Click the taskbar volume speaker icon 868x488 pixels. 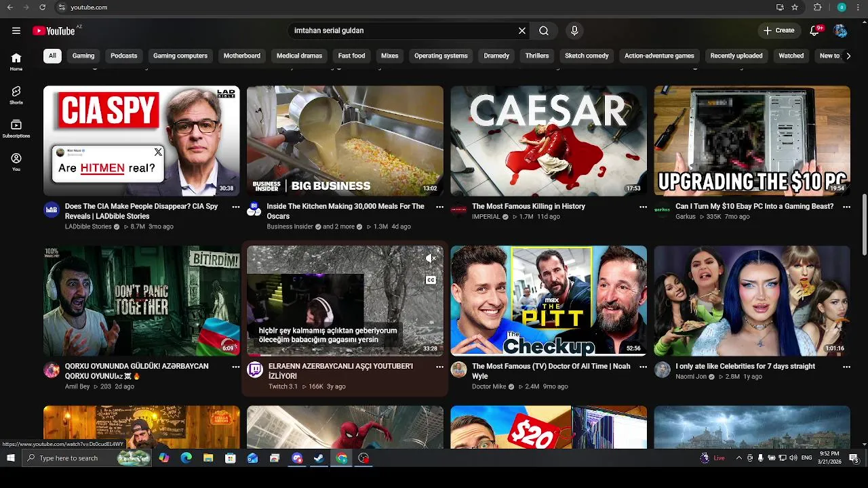(x=793, y=458)
